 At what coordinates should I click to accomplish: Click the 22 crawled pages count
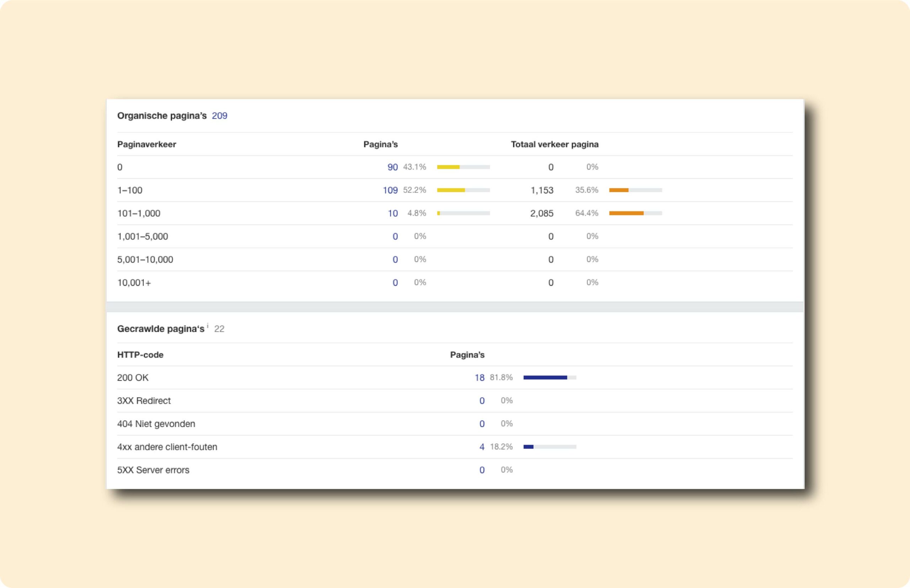219,329
